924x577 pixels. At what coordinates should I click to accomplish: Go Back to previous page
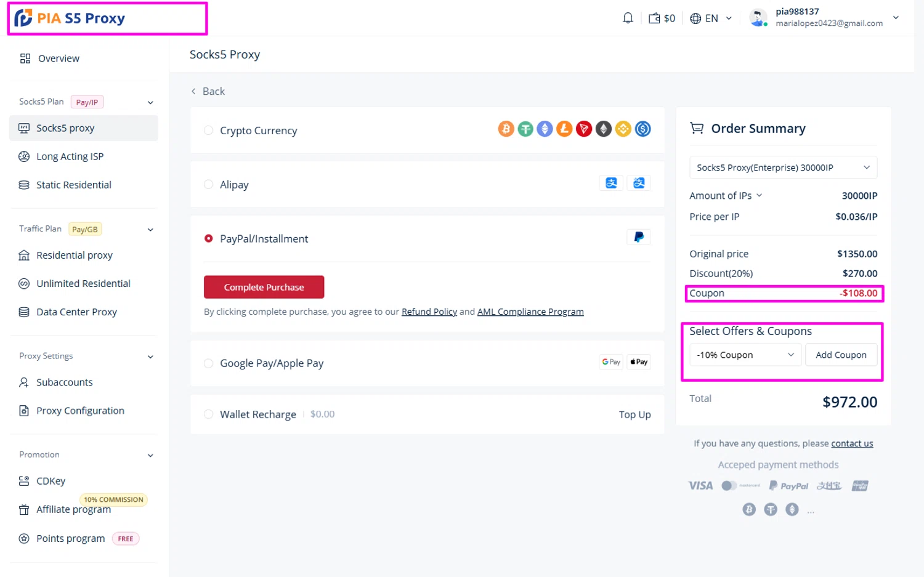208,91
